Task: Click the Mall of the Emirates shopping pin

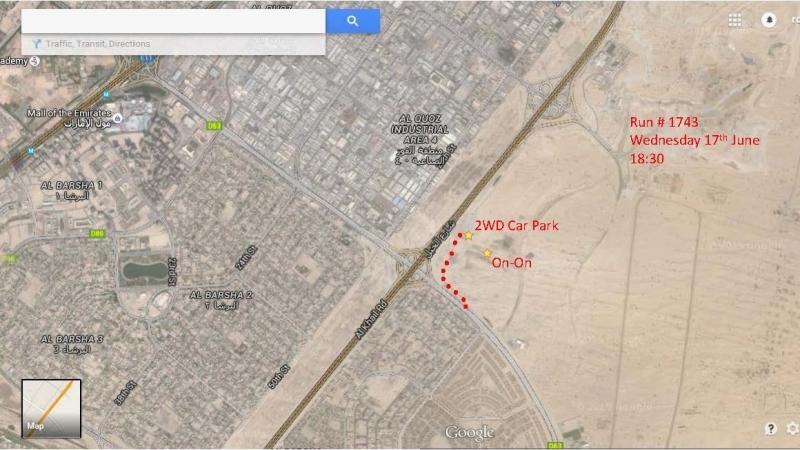Action: (118, 118)
